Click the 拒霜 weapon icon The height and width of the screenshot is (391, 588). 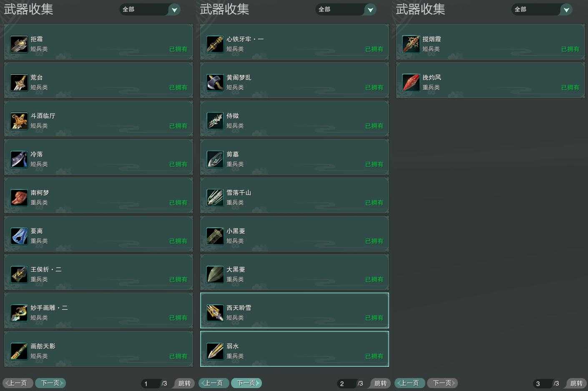19,44
